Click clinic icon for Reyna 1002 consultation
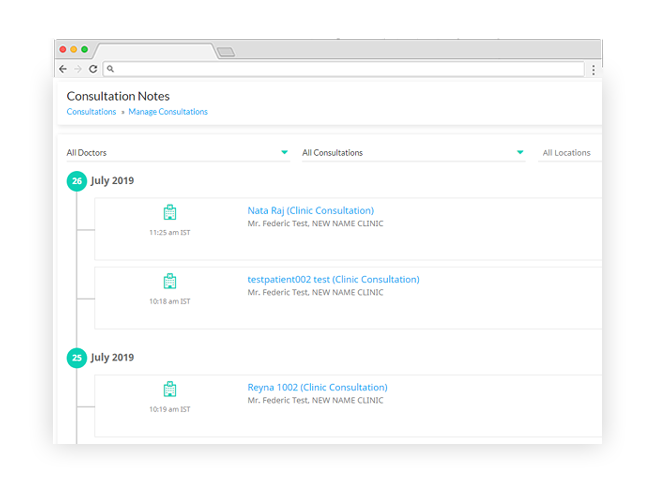The image size is (650, 480). tap(170, 389)
